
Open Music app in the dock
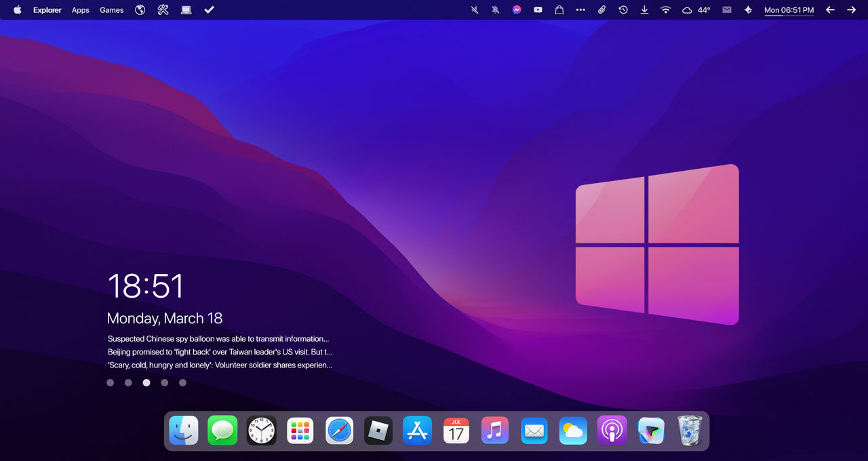tap(495, 430)
